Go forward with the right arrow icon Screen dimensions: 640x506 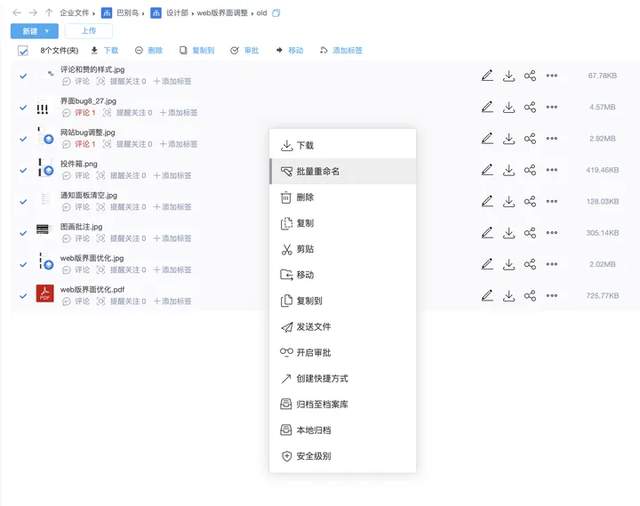click(33, 13)
